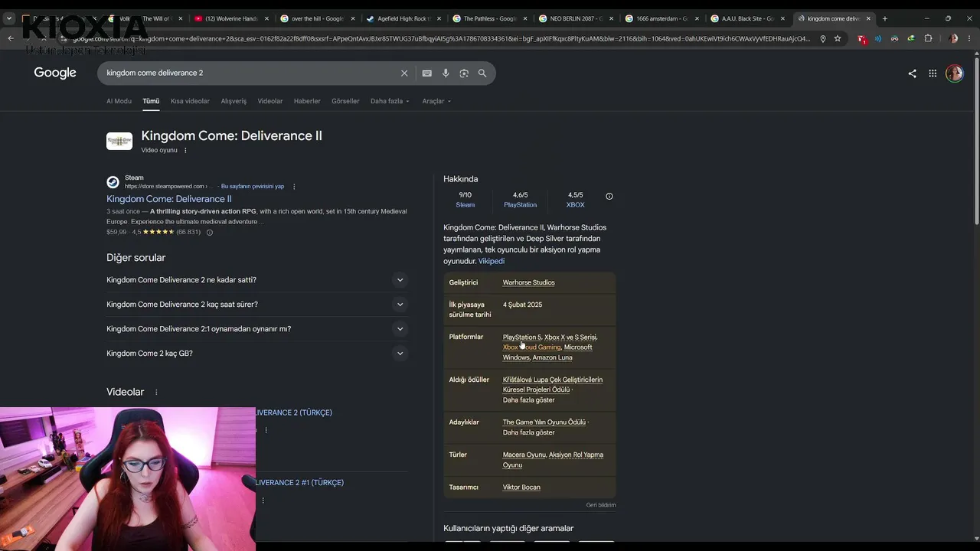
Task: Open the Amazon Luna platform link
Action: point(553,357)
